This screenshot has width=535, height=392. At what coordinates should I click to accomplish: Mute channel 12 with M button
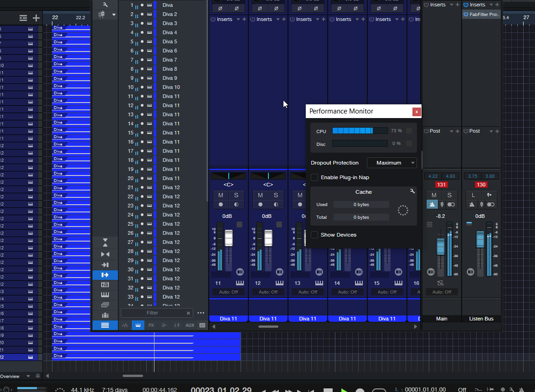[260, 195]
